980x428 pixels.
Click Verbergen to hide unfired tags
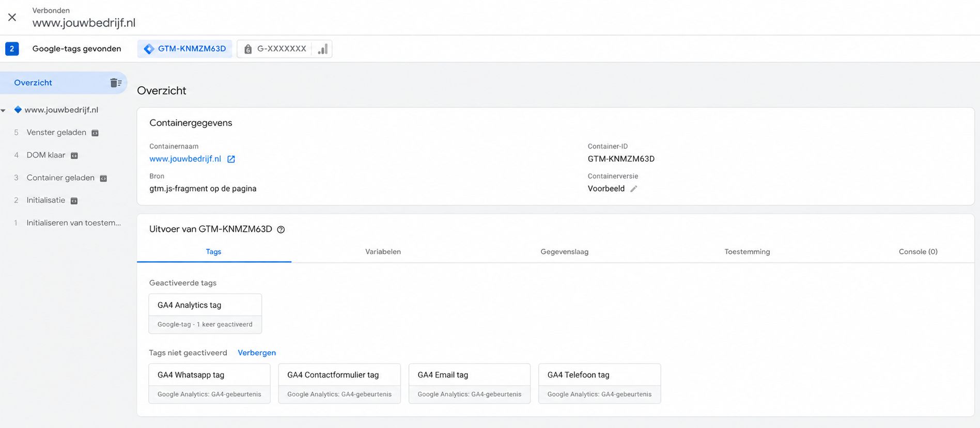click(x=257, y=353)
